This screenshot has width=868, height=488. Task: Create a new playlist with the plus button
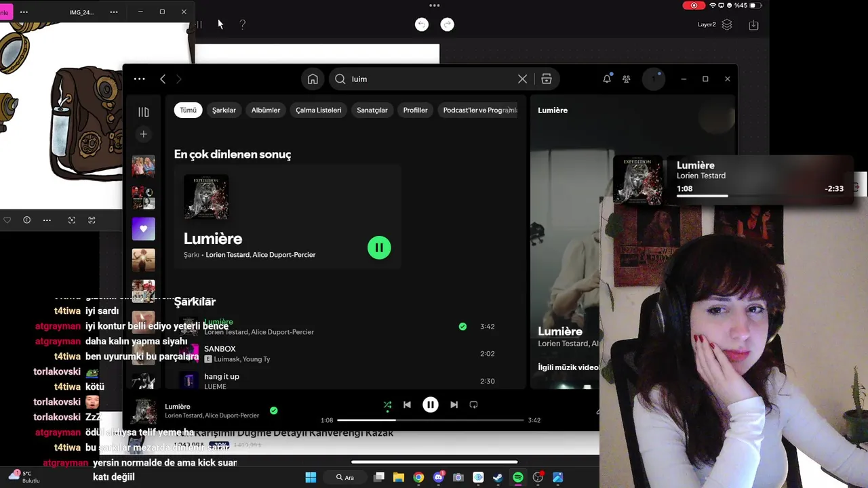pos(143,134)
